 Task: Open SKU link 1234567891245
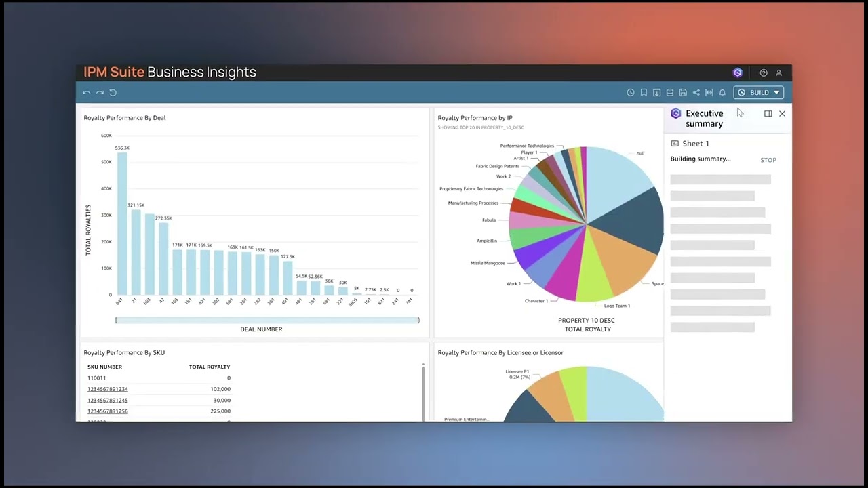(107, 400)
